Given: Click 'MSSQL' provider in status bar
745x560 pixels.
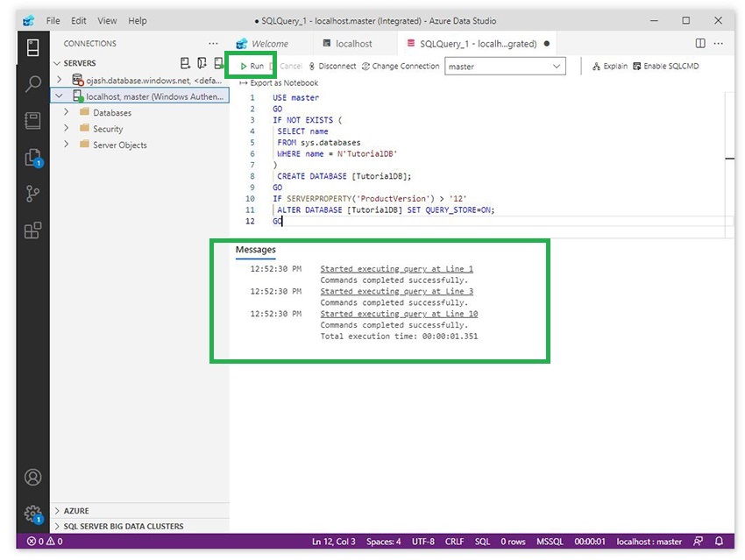Looking at the screenshot, I should pyautogui.click(x=550, y=541).
